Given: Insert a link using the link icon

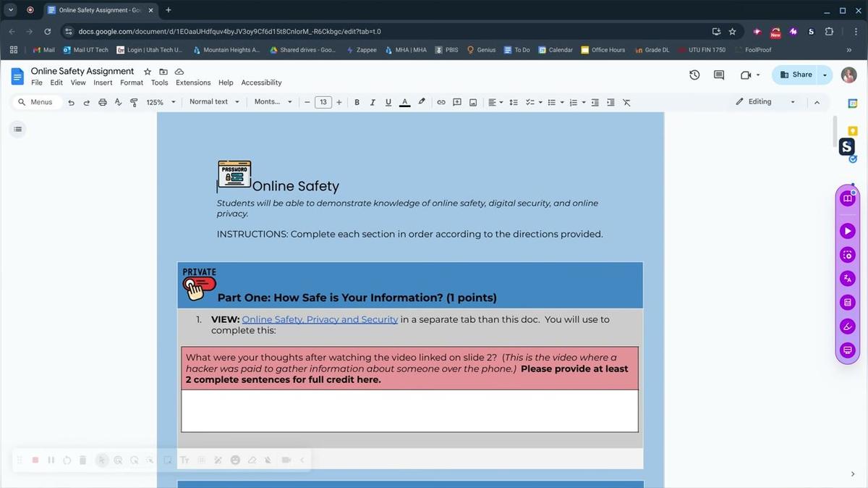Looking at the screenshot, I should click(x=441, y=102).
